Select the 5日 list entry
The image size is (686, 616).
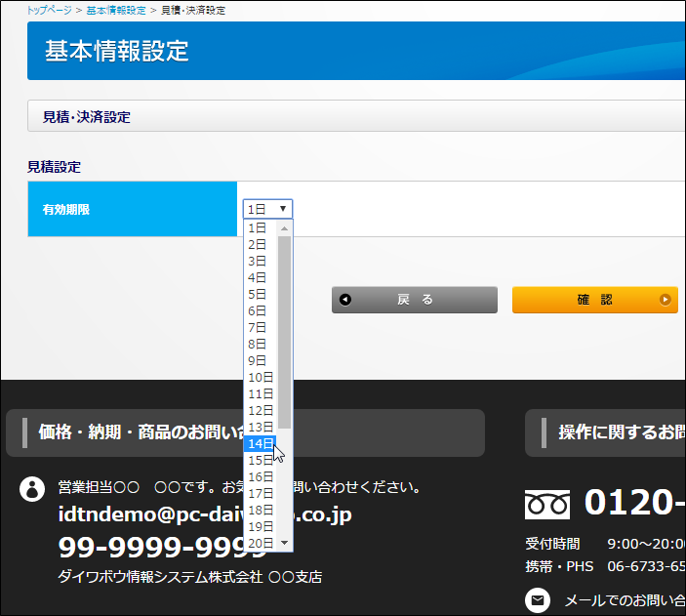258,294
